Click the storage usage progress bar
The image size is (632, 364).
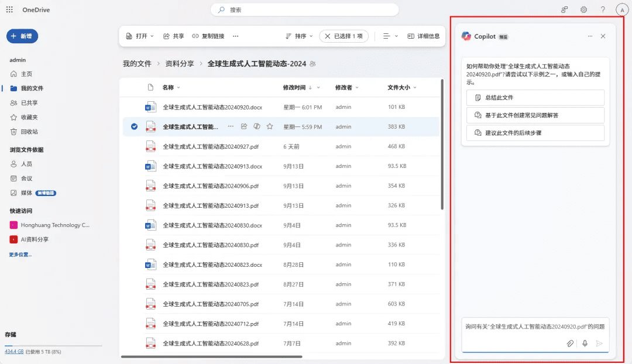click(x=53, y=345)
